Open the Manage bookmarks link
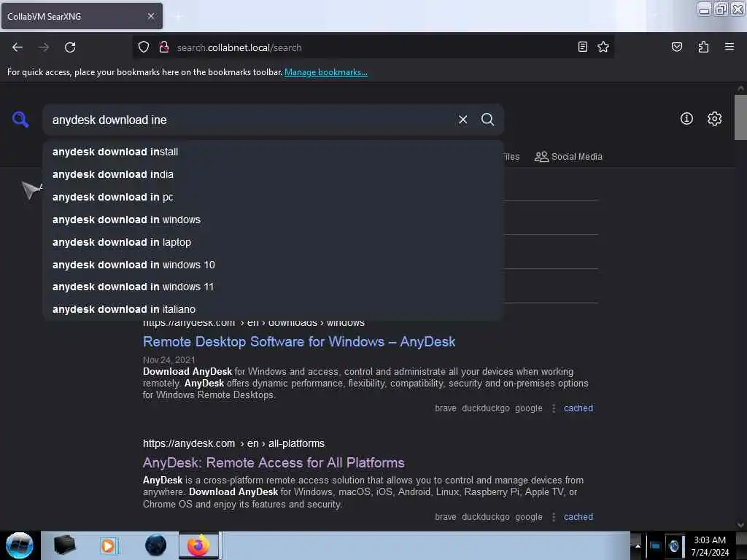Screen dimensions: 747x560 pyautogui.click(x=326, y=72)
